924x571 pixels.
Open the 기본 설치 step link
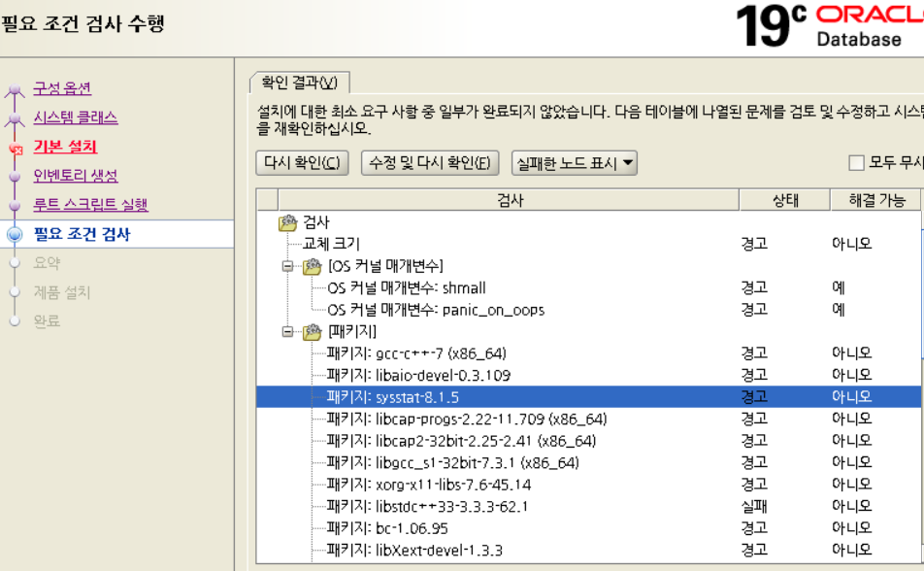(x=65, y=147)
